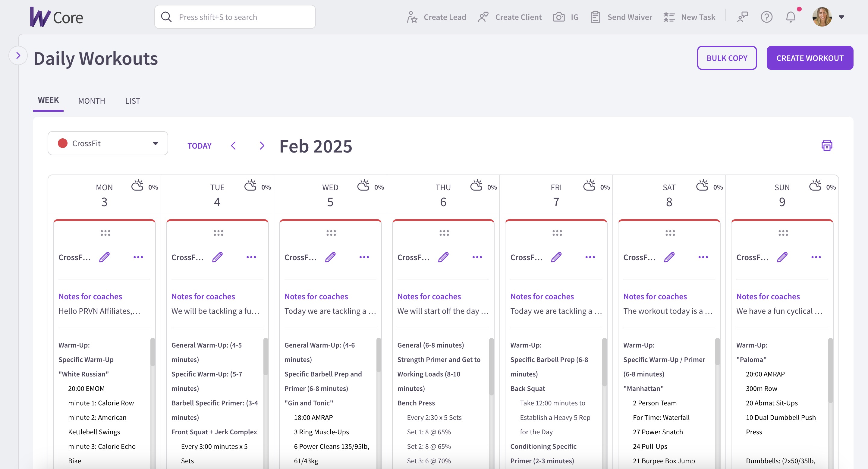868x469 pixels.
Task: Switch to the LIST tab
Action: coord(132,100)
